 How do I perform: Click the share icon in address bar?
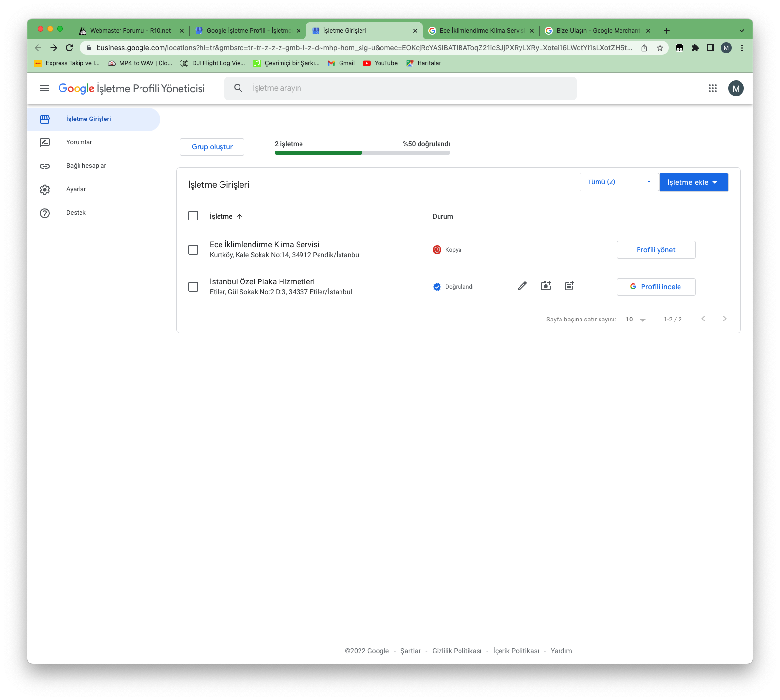(x=644, y=48)
